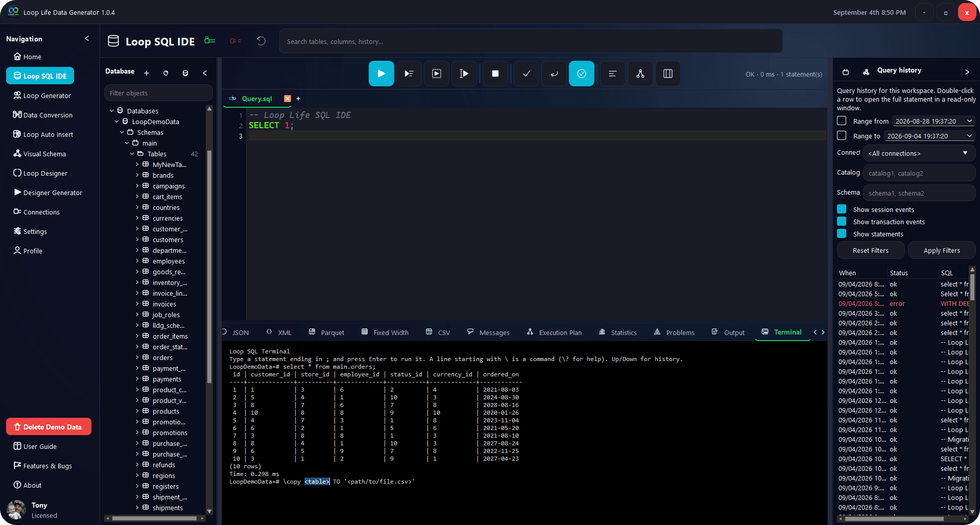The height and width of the screenshot is (525, 980).
Task: Click the column layout panel icon
Action: 668,74
